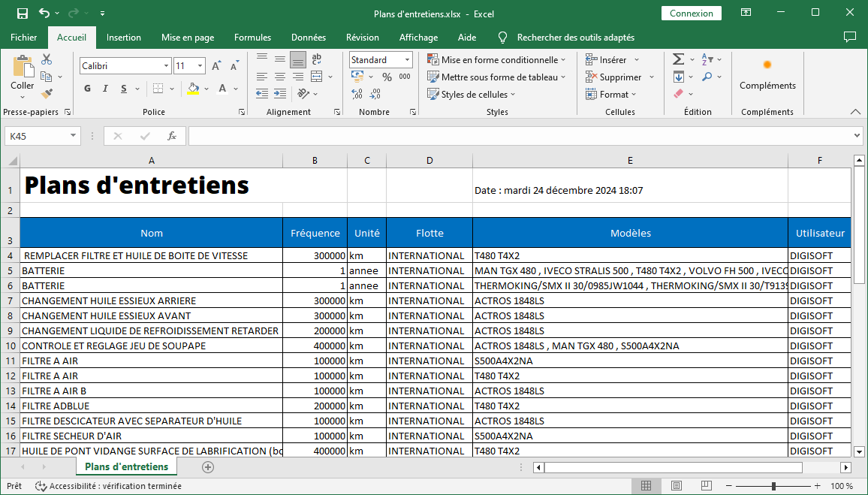Open the number format dropdown Standard
The image size is (868, 495).
point(407,60)
